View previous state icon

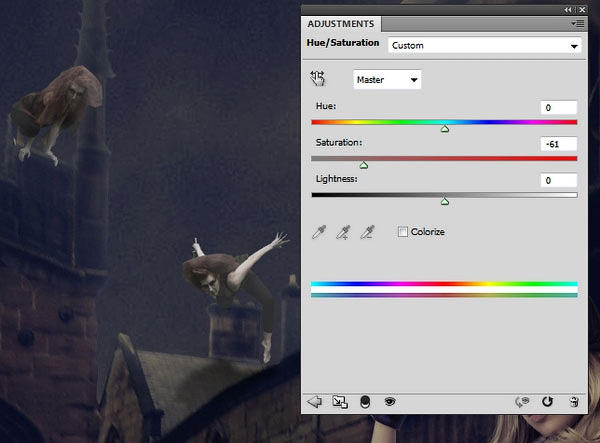[x=522, y=402]
